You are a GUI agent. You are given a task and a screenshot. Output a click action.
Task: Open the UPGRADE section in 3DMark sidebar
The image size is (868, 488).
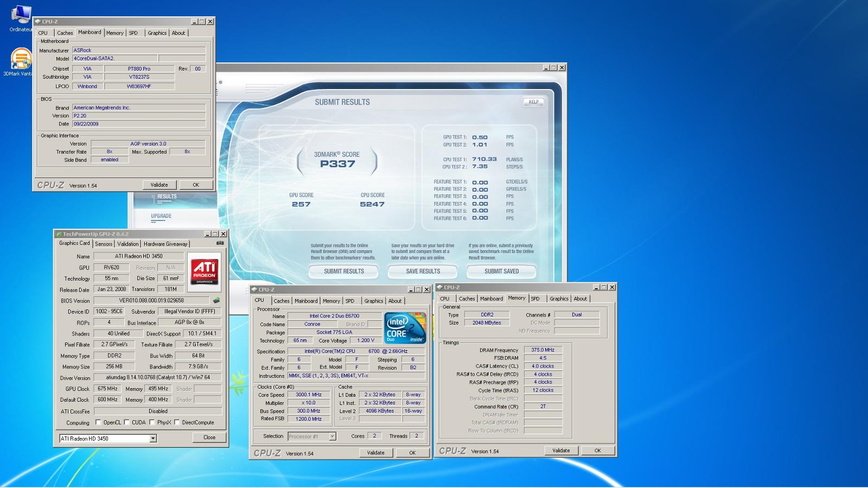(x=161, y=216)
